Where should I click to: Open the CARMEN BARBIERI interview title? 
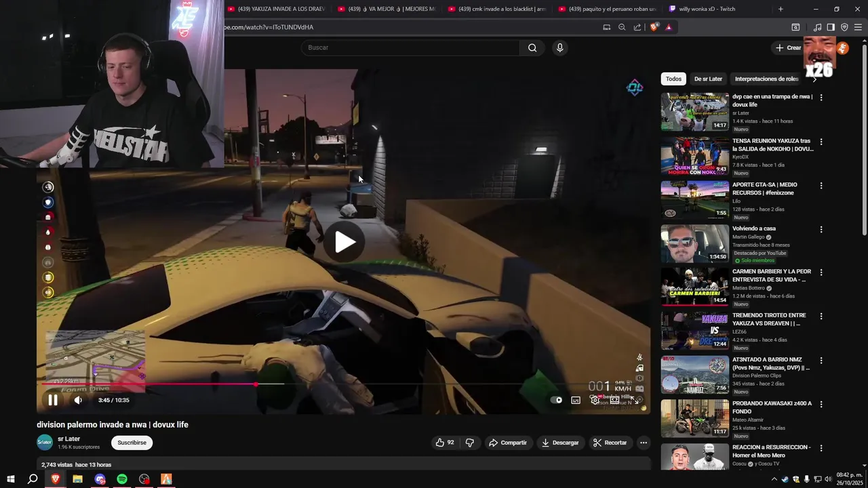[772, 275]
